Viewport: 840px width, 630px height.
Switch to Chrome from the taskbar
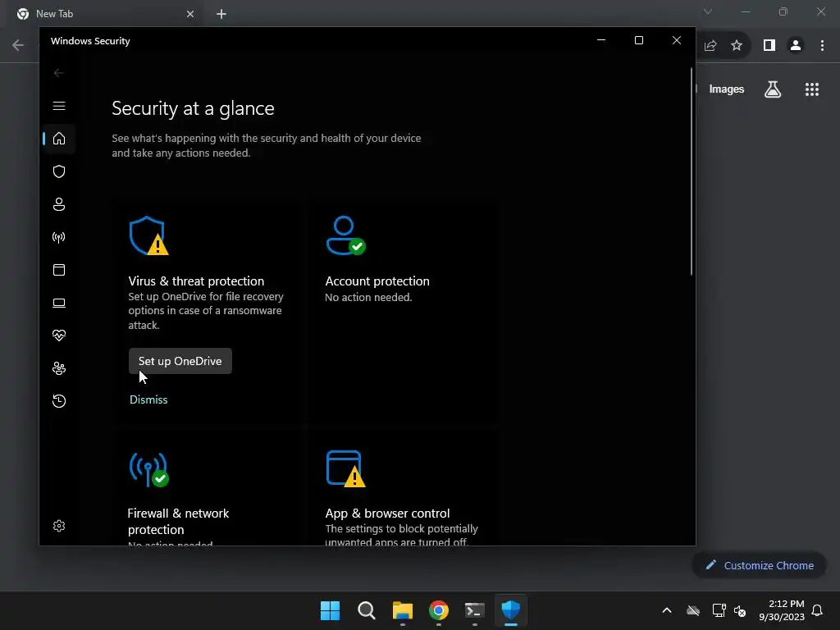439,610
